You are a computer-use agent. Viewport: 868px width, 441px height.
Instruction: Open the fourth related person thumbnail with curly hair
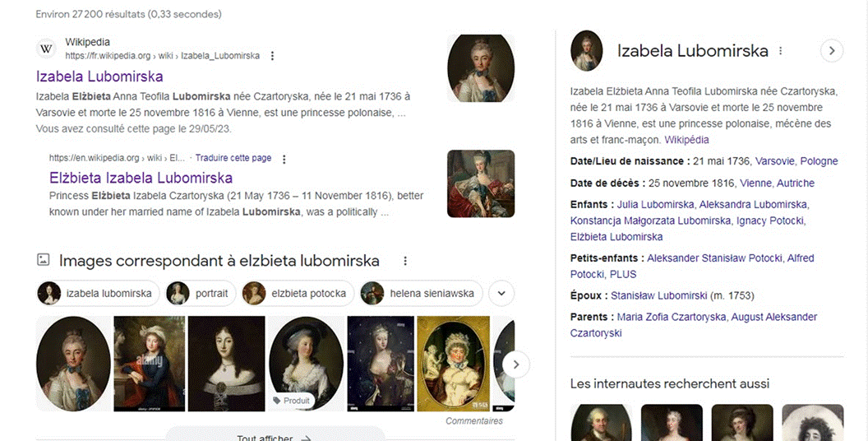[x=813, y=423]
